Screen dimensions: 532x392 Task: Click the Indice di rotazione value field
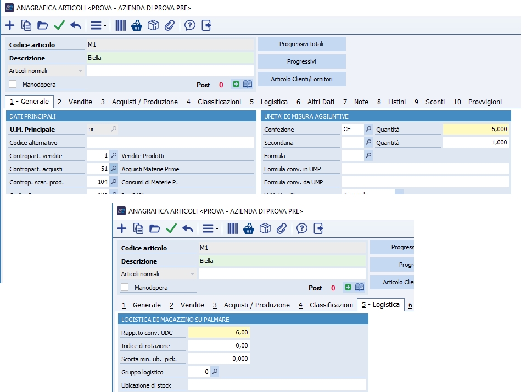click(x=219, y=345)
